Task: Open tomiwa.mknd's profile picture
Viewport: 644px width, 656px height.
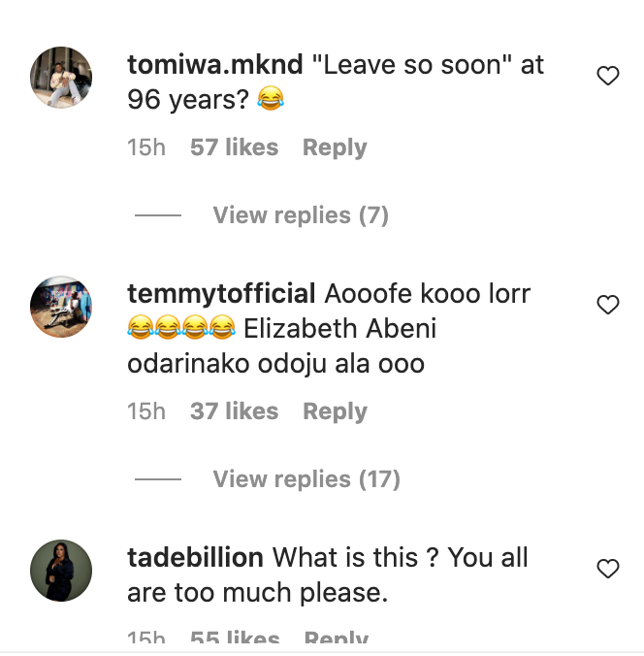Action: (61, 77)
